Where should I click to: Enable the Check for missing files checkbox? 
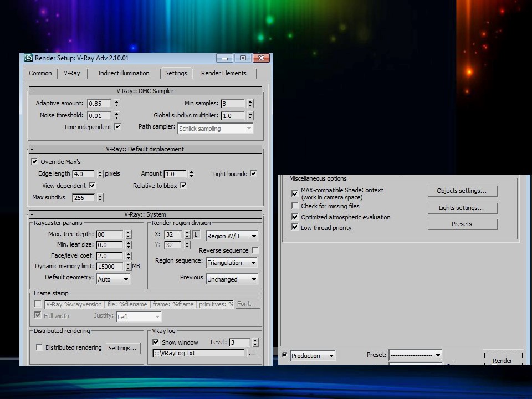pyautogui.click(x=295, y=206)
